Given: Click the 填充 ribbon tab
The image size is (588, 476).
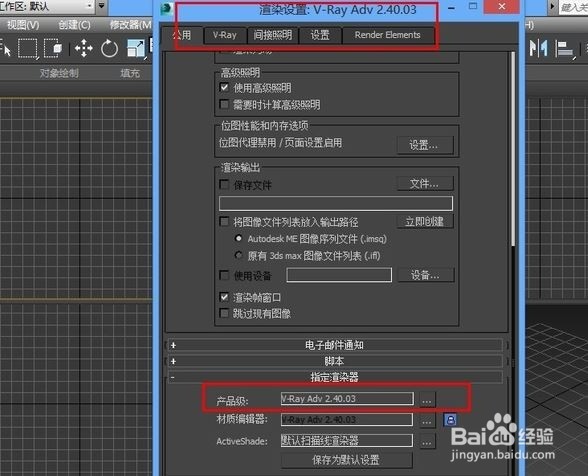Looking at the screenshot, I should tap(130, 73).
